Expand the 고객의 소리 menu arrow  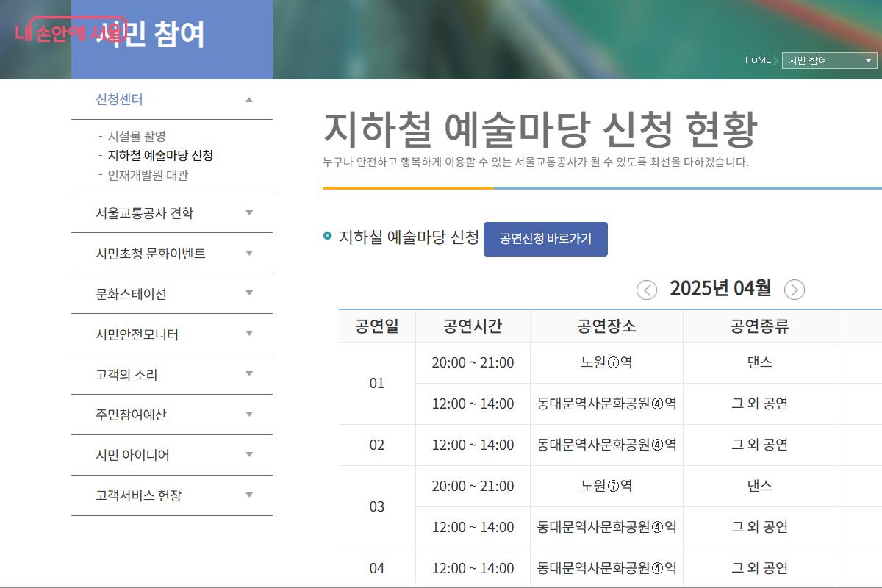(x=249, y=374)
